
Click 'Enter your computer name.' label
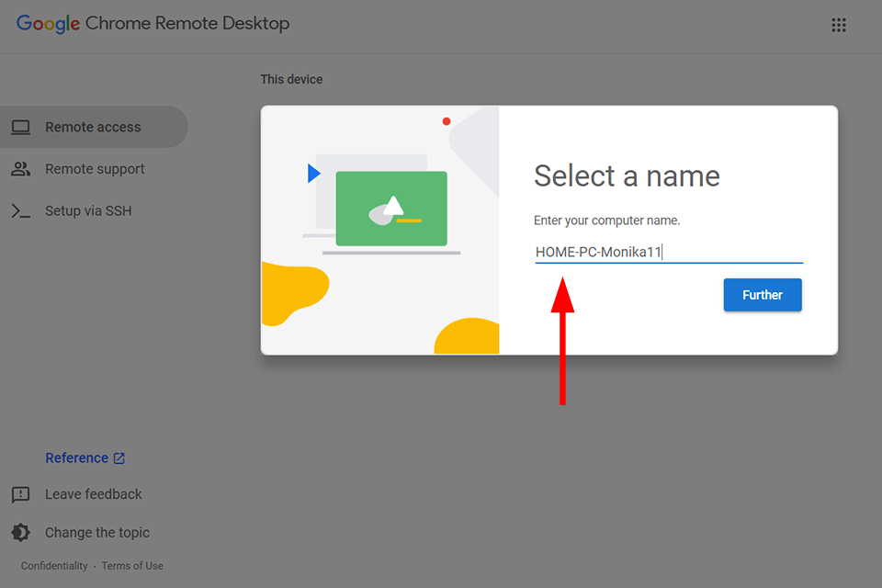click(x=607, y=220)
